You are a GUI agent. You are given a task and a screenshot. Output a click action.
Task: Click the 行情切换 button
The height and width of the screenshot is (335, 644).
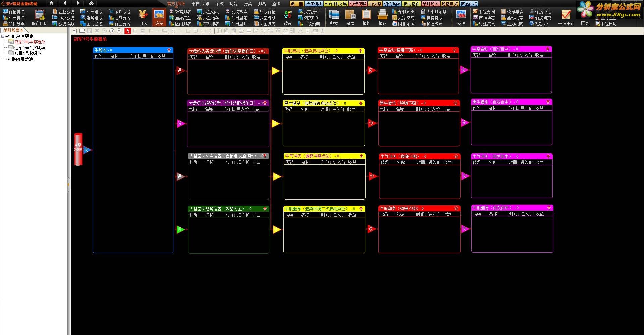tap(314, 4)
